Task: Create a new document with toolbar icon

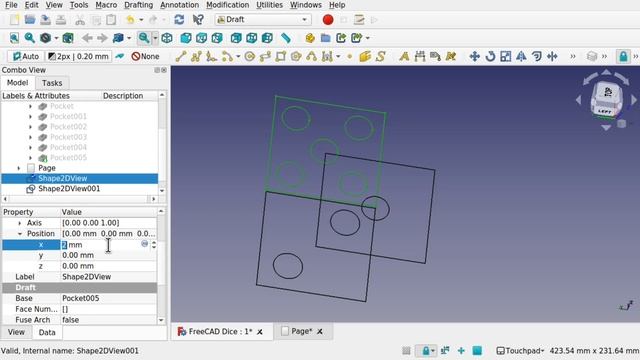Action: point(14,20)
